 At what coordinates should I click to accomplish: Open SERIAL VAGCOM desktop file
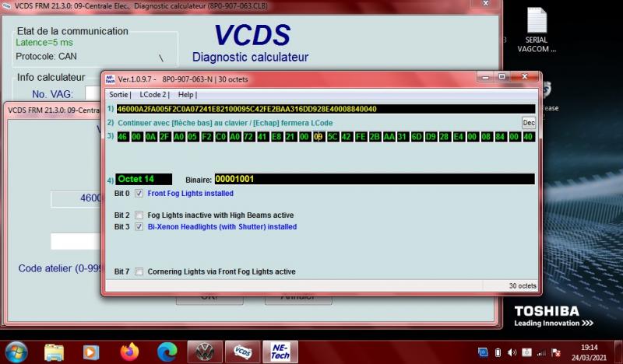tap(537, 30)
